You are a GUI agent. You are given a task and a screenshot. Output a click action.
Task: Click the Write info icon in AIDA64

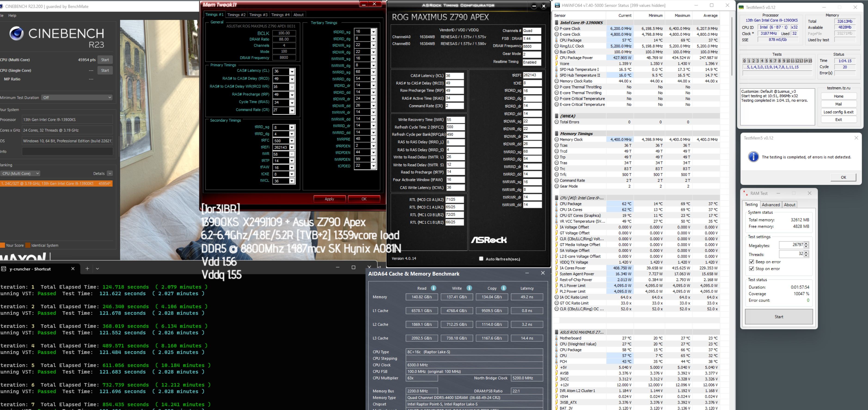(x=469, y=288)
